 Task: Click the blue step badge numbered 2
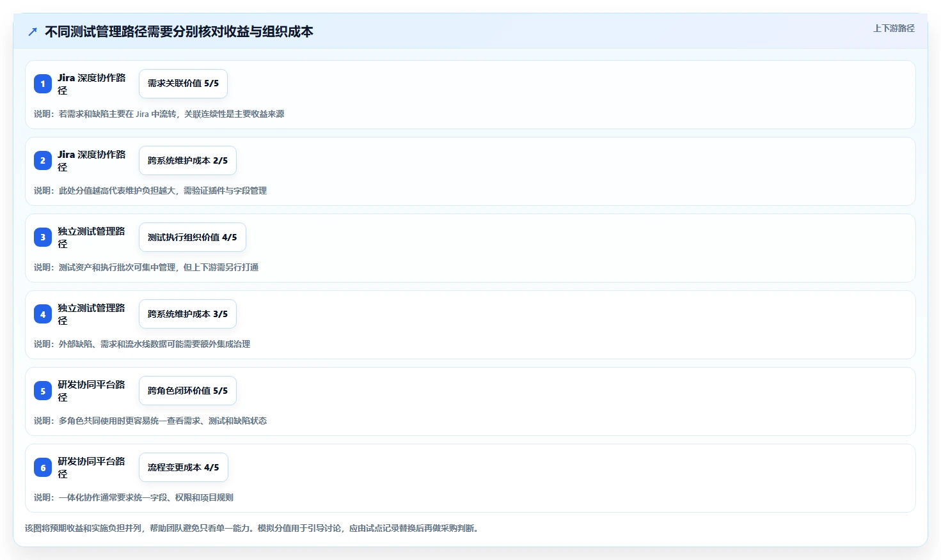43,160
